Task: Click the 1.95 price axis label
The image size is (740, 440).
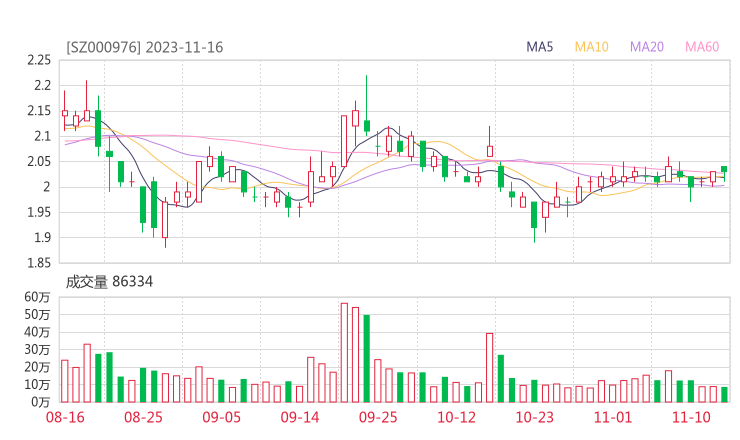Action: (39, 212)
